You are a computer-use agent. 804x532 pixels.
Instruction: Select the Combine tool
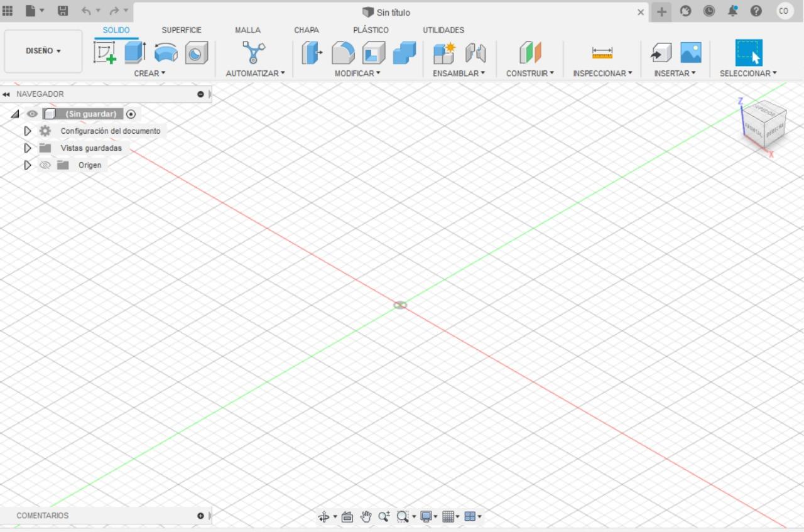405,53
